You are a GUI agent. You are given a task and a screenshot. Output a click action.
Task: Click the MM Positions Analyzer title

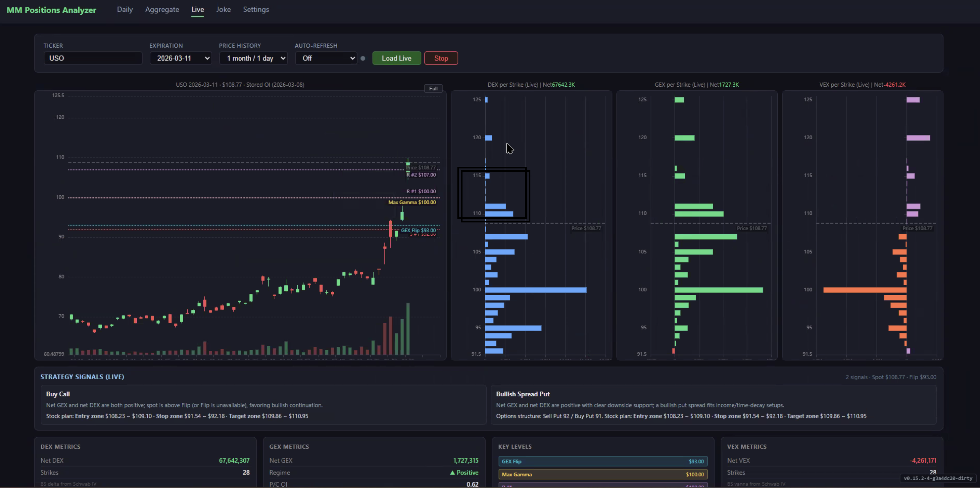(51, 10)
